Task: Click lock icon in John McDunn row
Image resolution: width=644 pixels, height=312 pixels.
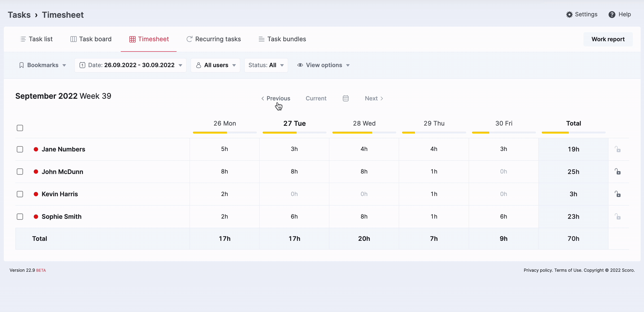Action: (x=618, y=172)
